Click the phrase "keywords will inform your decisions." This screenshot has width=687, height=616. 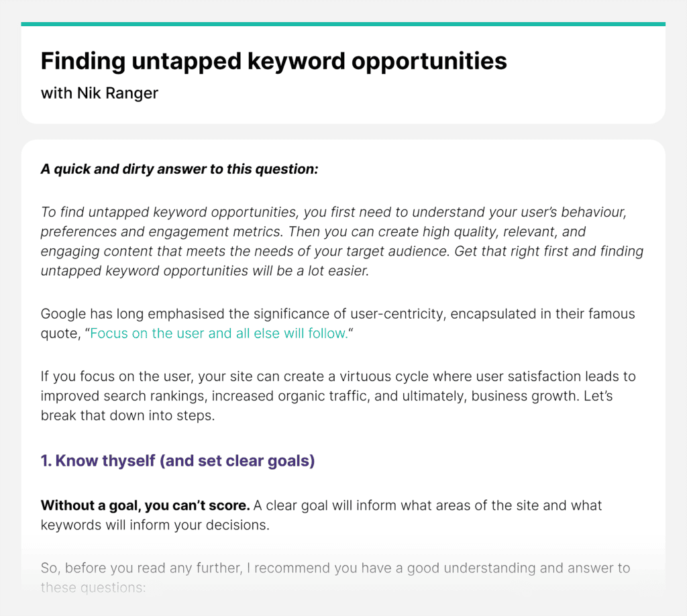[155, 525]
